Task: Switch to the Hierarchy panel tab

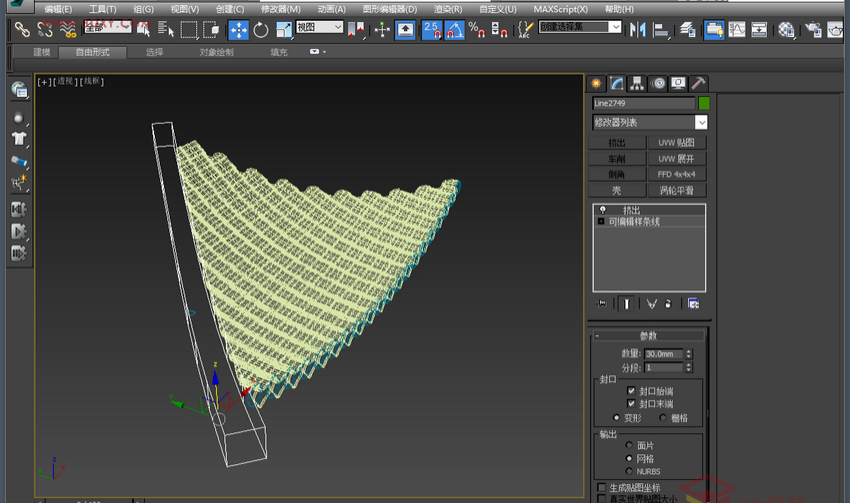Action: pyautogui.click(x=637, y=83)
